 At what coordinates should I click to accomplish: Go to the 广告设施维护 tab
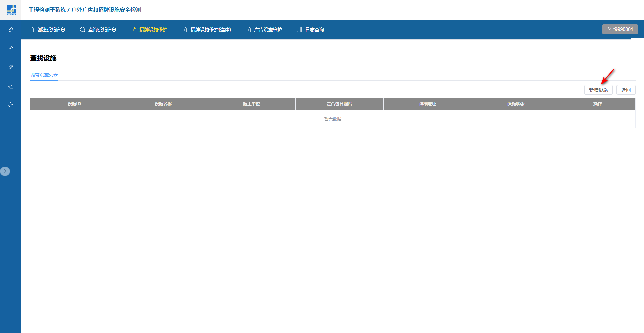[264, 30]
